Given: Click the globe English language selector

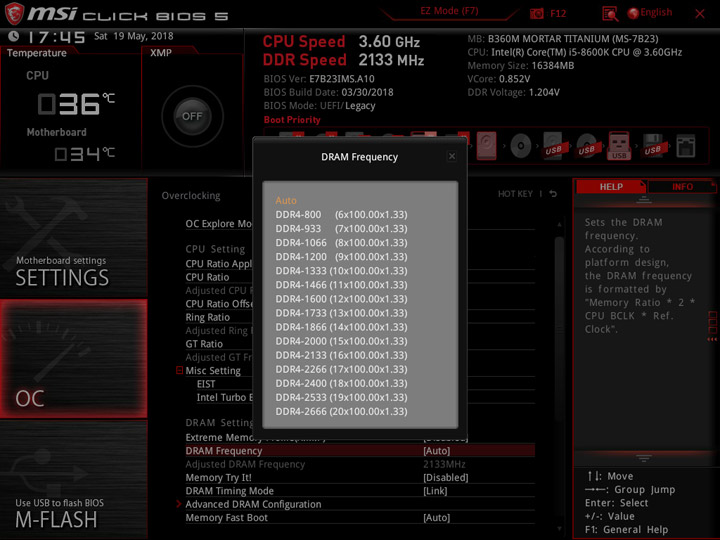Looking at the screenshot, I should [650, 13].
